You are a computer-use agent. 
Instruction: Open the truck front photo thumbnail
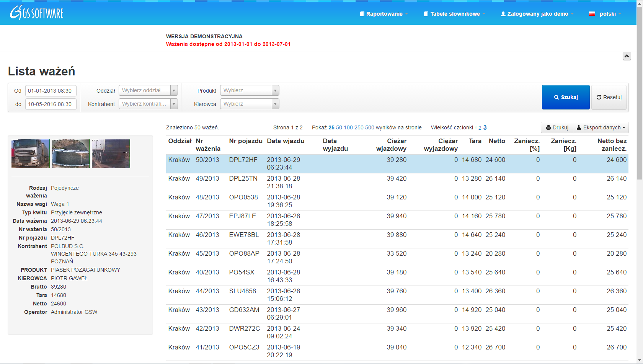pos(31,153)
